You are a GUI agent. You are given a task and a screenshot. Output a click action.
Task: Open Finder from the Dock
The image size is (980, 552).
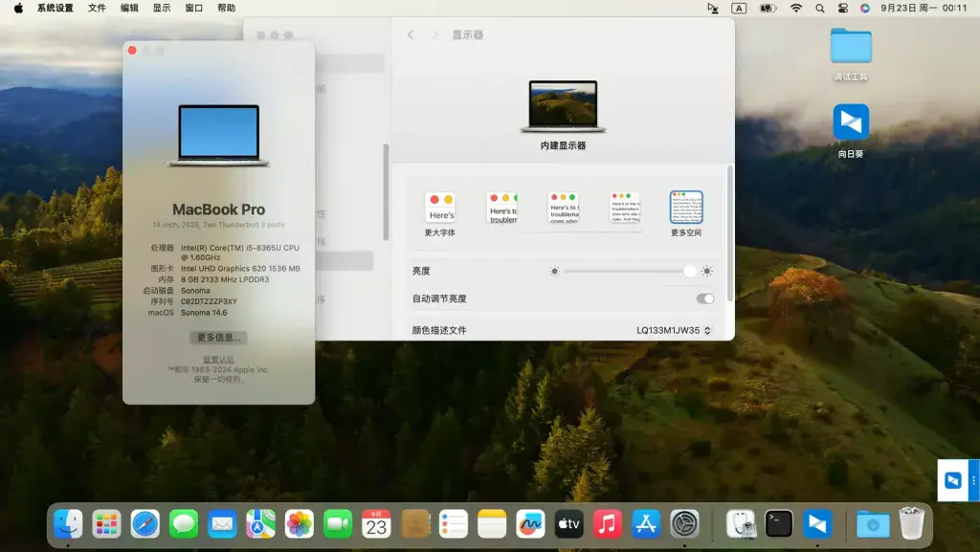[x=68, y=523]
